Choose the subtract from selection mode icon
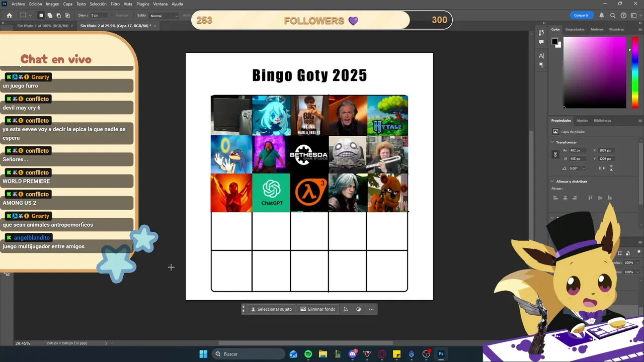 pos(58,16)
